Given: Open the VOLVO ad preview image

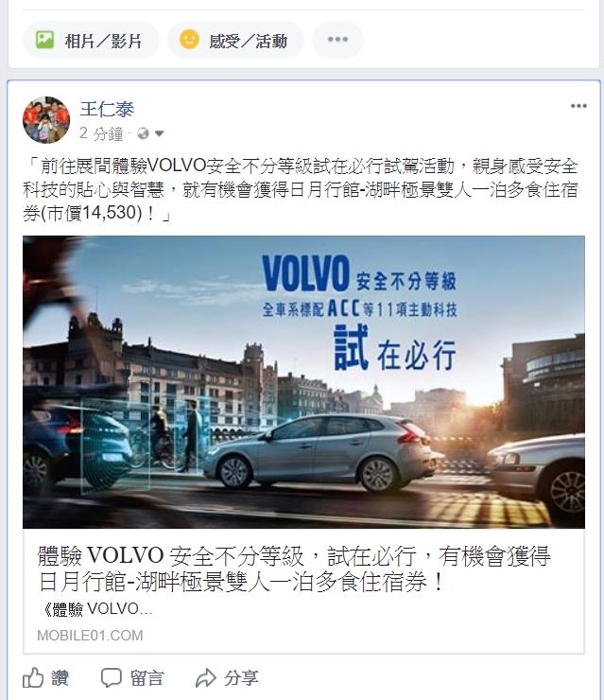Looking at the screenshot, I should click(303, 382).
